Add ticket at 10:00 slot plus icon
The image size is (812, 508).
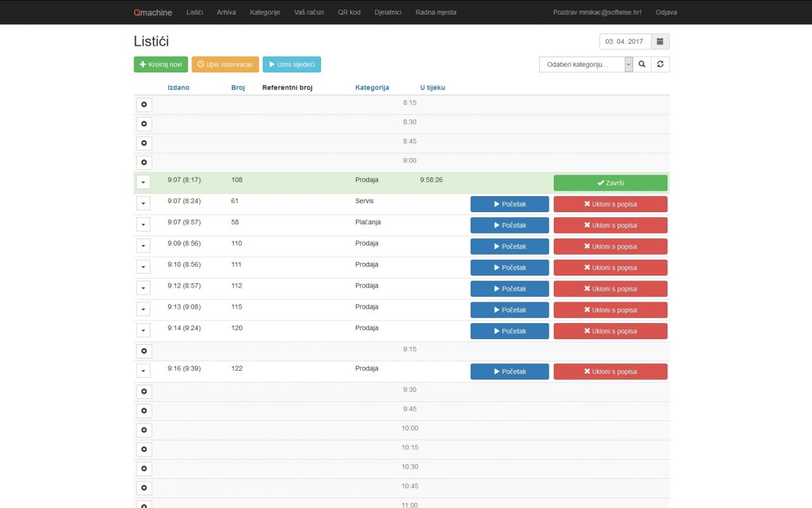coord(144,430)
